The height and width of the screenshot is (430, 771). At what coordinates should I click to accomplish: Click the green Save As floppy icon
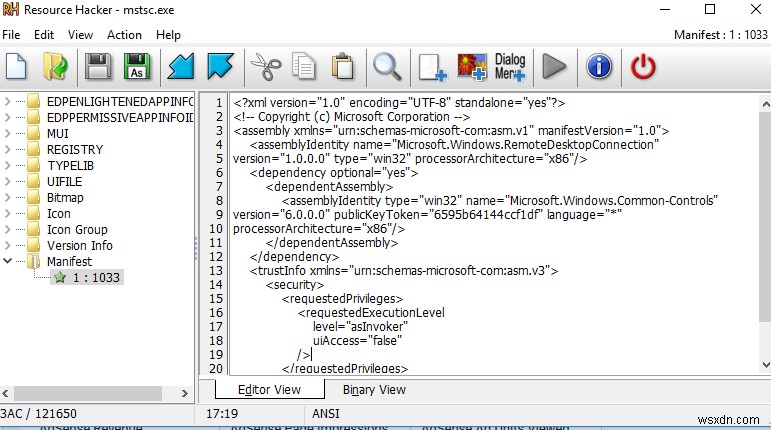[x=137, y=66]
